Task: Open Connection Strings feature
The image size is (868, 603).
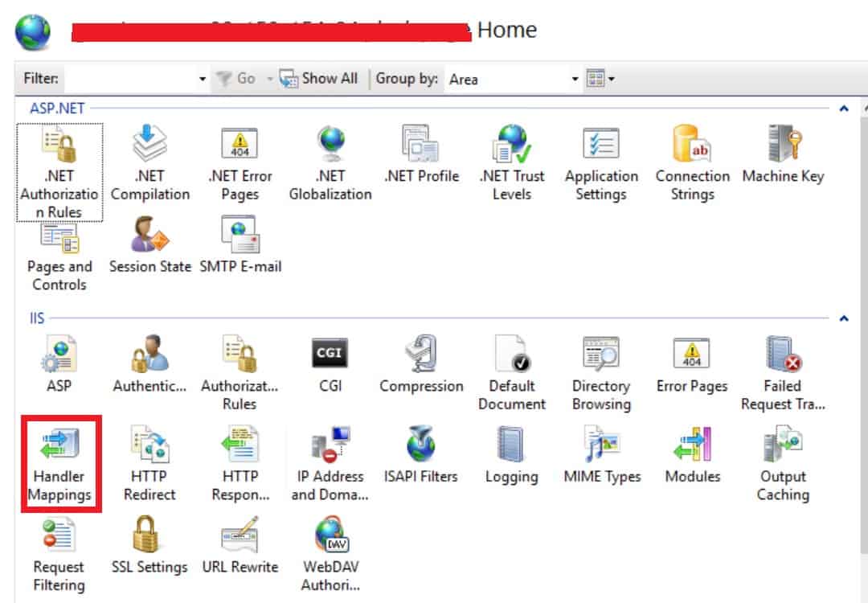Action: 693,163
